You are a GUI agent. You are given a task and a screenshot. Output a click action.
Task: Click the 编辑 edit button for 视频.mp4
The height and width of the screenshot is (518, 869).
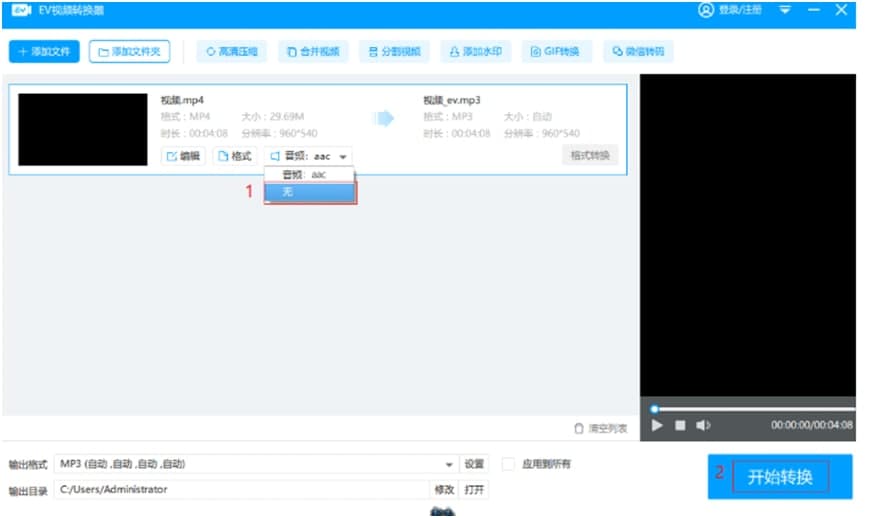(x=183, y=156)
